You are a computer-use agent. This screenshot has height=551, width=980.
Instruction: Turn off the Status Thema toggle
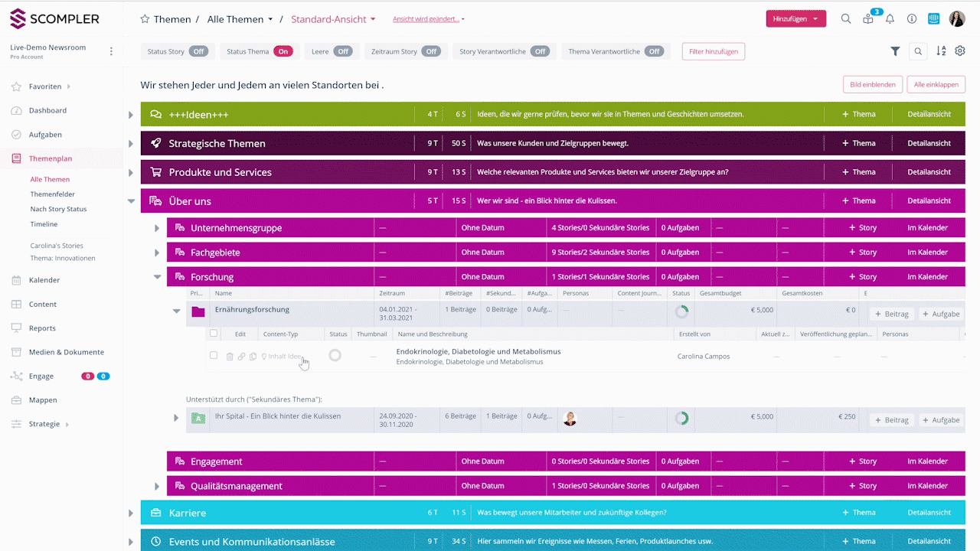(283, 51)
